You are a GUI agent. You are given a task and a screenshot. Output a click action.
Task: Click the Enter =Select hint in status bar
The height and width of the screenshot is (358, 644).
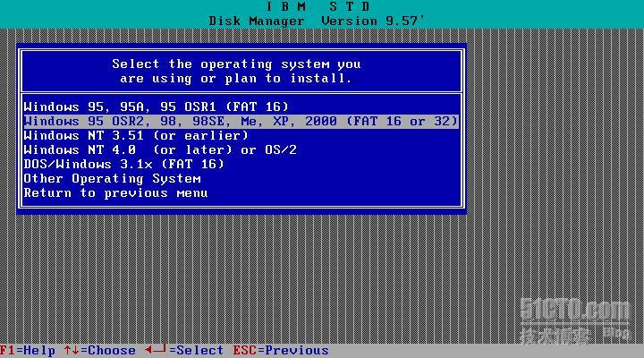tap(184, 351)
